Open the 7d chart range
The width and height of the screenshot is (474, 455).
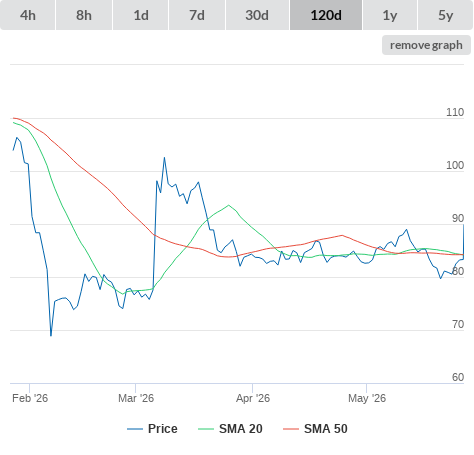197,15
